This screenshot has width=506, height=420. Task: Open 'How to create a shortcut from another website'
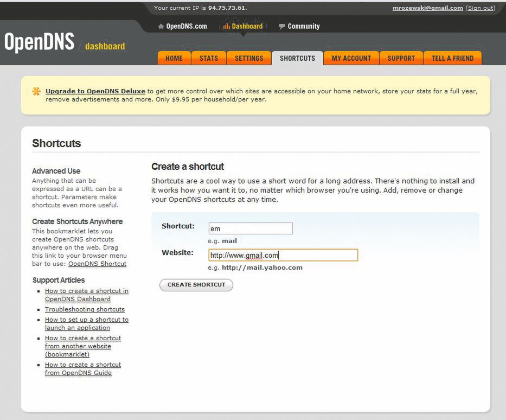[x=83, y=346]
